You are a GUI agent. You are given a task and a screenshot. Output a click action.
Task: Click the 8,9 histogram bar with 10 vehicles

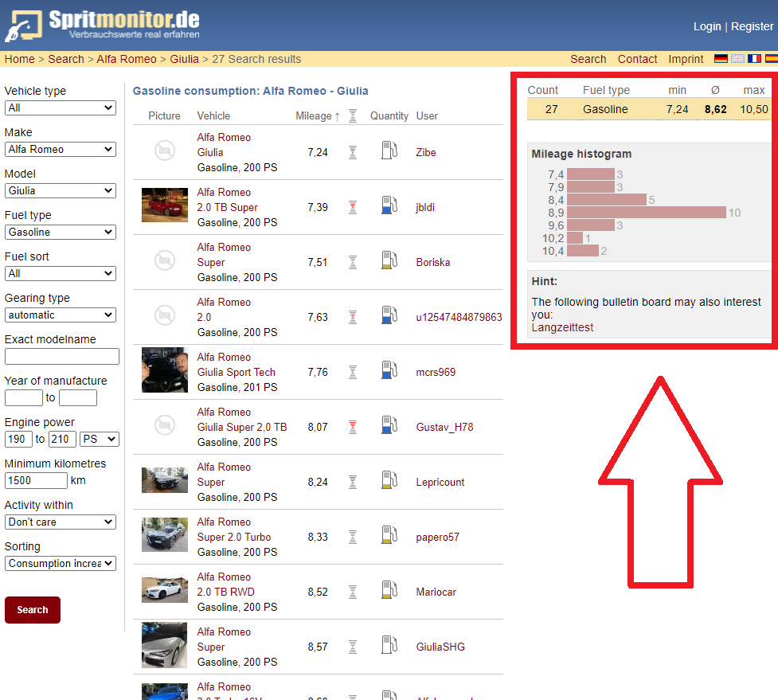click(x=647, y=213)
